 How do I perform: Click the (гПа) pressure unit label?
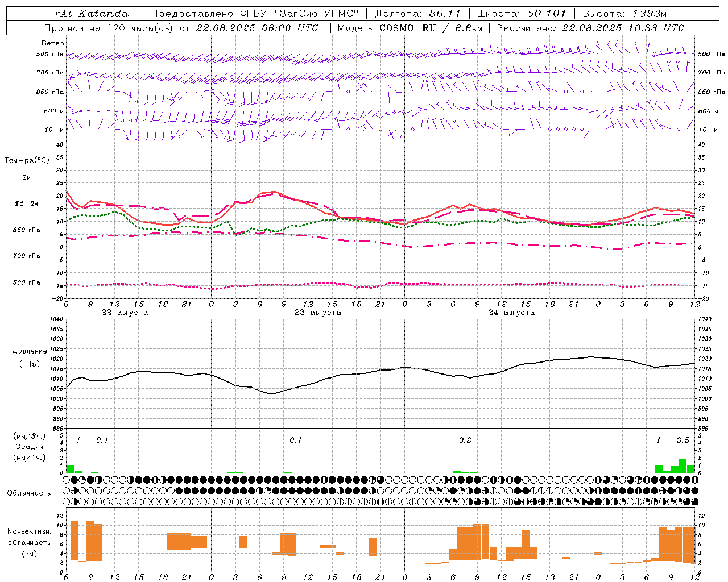pos(30,364)
